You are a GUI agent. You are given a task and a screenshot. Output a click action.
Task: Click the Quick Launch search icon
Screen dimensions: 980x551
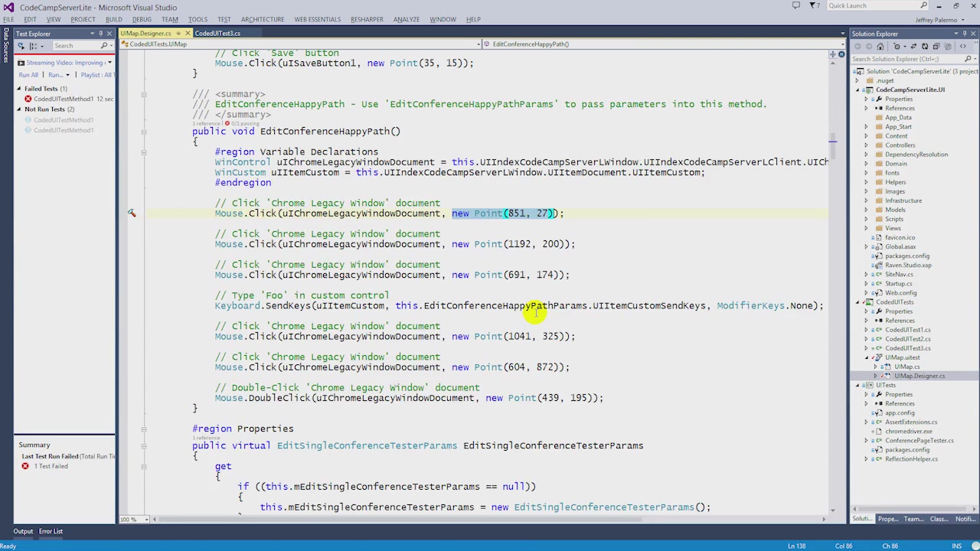coord(924,5)
